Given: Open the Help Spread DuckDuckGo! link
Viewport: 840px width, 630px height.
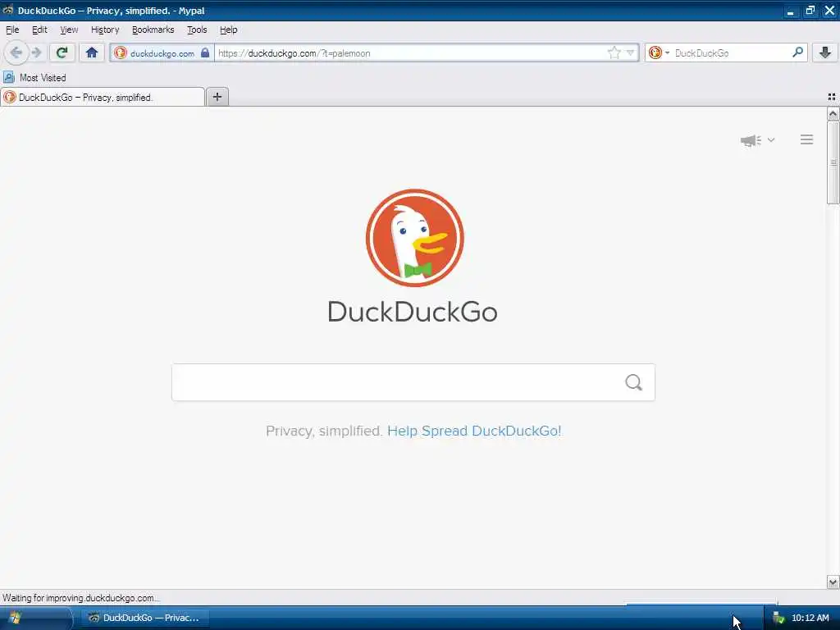Looking at the screenshot, I should point(474,431).
